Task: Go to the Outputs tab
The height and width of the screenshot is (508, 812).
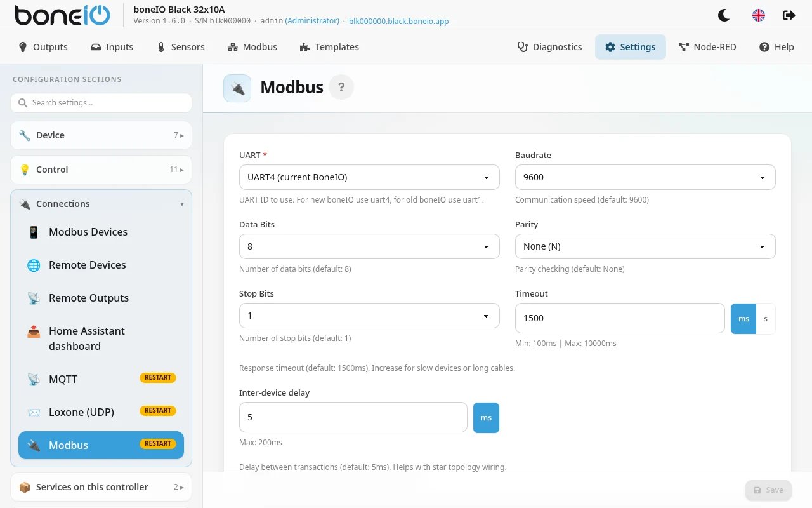Action: pyautogui.click(x=43, y=47)
